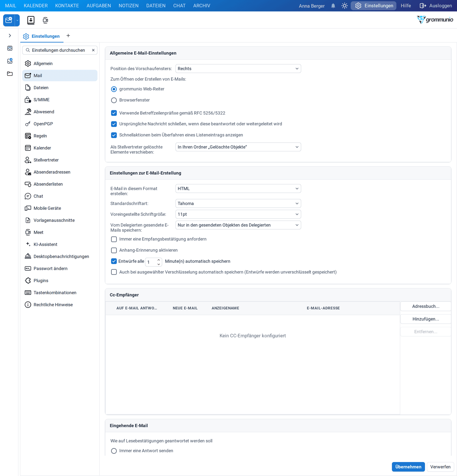The image size is (457, 476).
Task: Expand the collapsed left navigation panel
Action: (10, 36)
